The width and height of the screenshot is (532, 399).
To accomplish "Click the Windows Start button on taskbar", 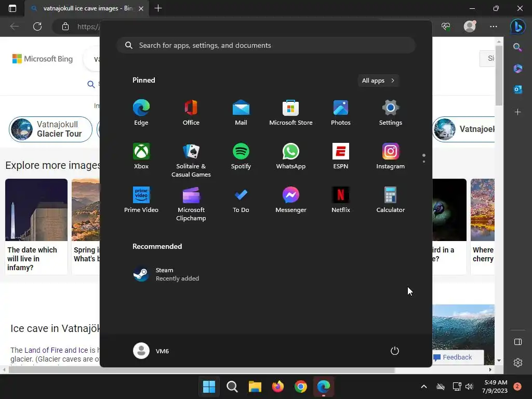I will [x=209, y=387].
